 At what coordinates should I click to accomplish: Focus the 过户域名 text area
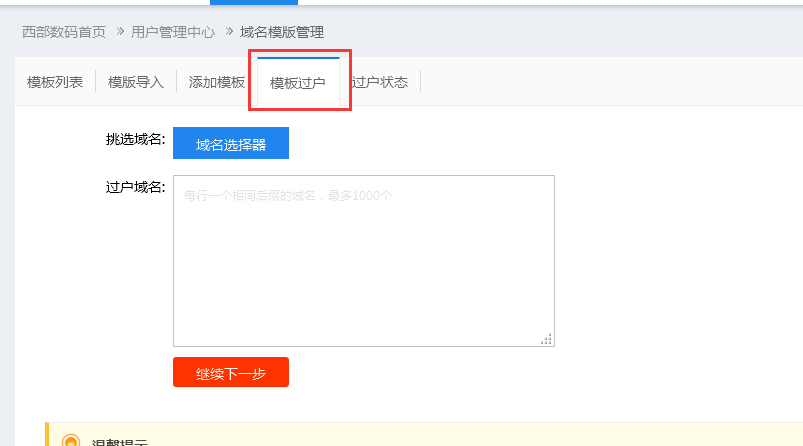(363, 260)
